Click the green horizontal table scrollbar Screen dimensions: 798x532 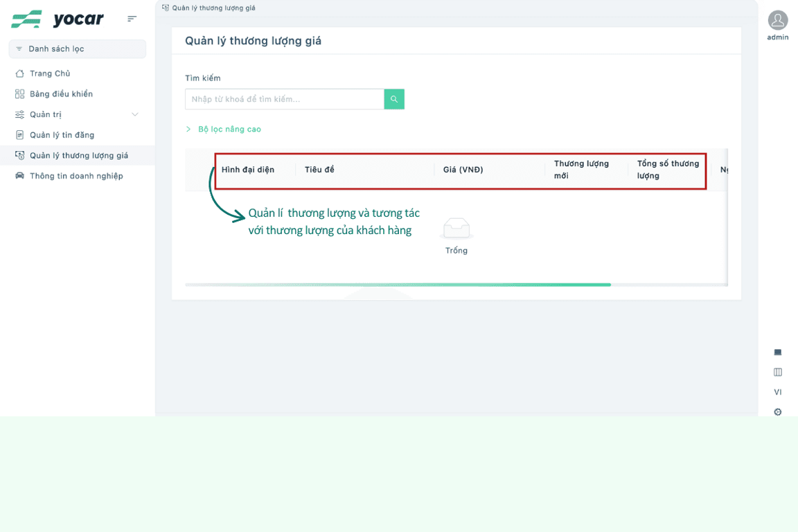[398, 285]
